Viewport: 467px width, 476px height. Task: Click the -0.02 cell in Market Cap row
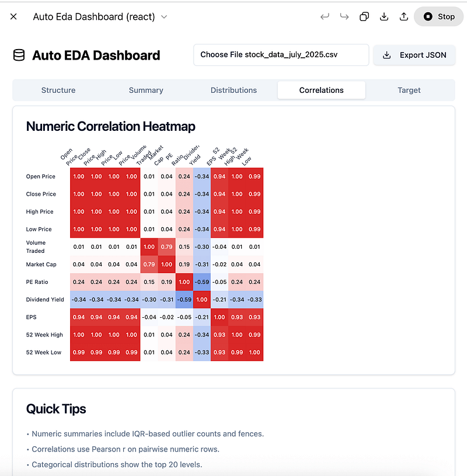click(x=219, y=265)
